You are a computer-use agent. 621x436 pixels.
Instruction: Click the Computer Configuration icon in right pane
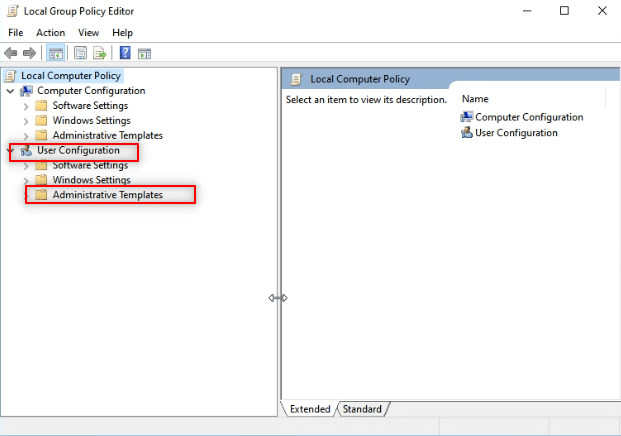(467, 117)
